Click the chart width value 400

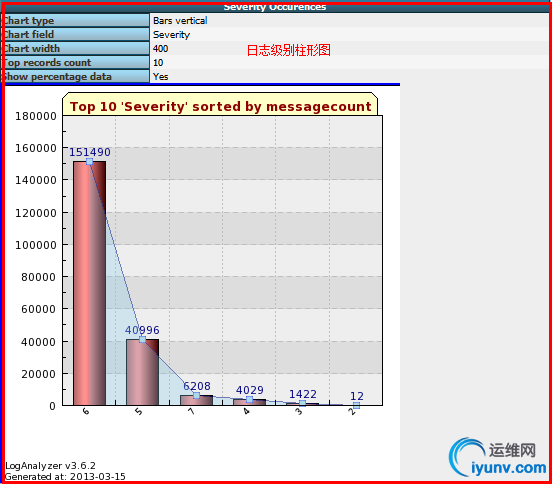(161, 49)
